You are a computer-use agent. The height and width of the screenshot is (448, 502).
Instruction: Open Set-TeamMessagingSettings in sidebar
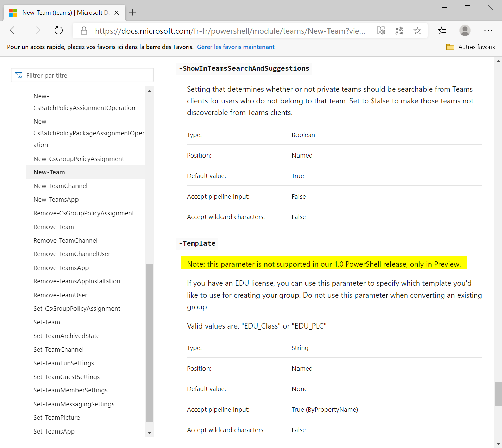(x=74, y=404)
